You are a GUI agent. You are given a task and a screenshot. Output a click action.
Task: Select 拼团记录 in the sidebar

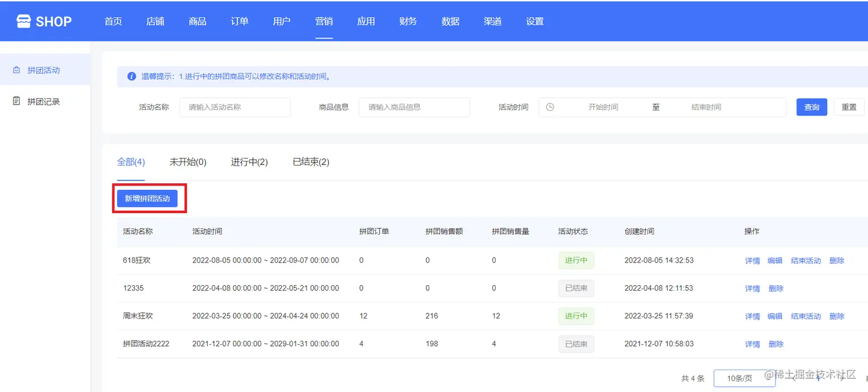(x=45, y=101)
